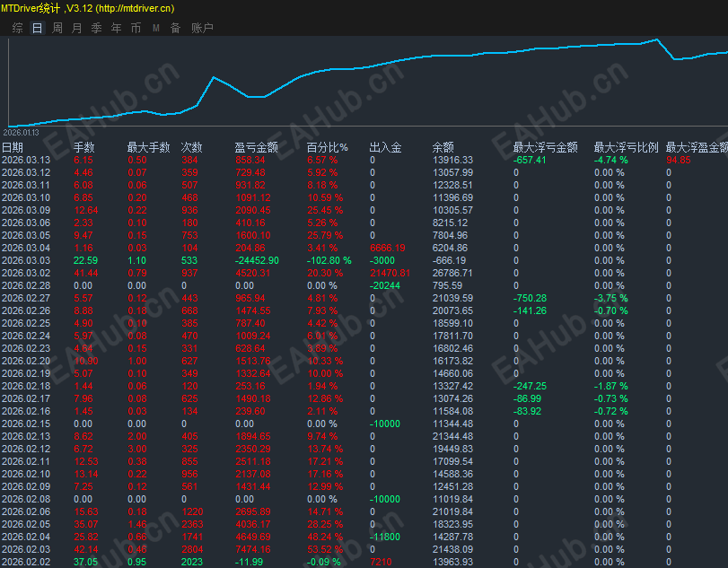Click the 最大浮亏金额 column header

pos(546,147)
